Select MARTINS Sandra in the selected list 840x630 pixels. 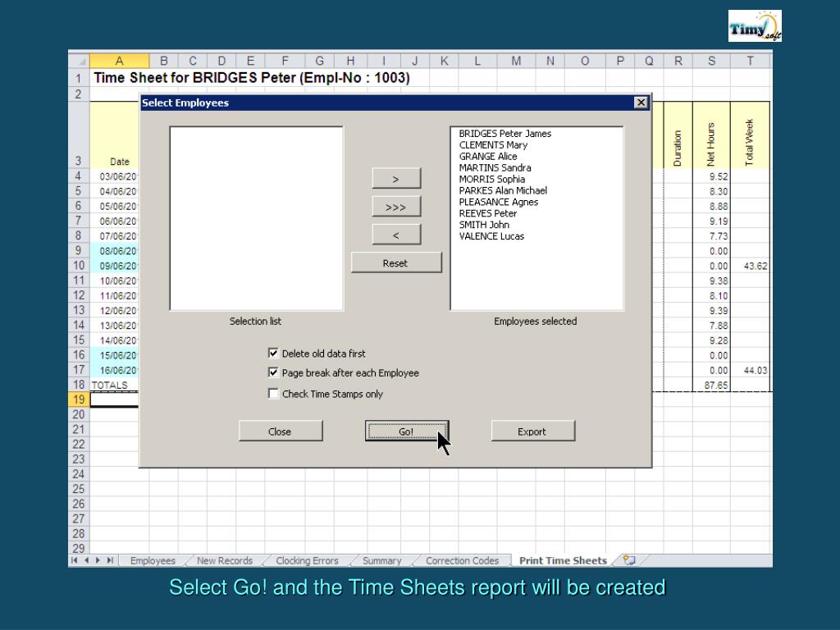tap(495, 167)
